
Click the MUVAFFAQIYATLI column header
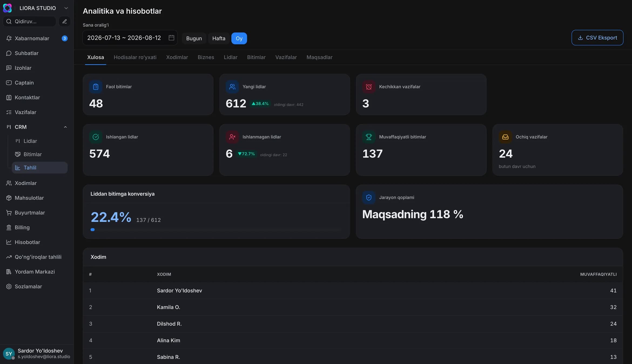598,274
